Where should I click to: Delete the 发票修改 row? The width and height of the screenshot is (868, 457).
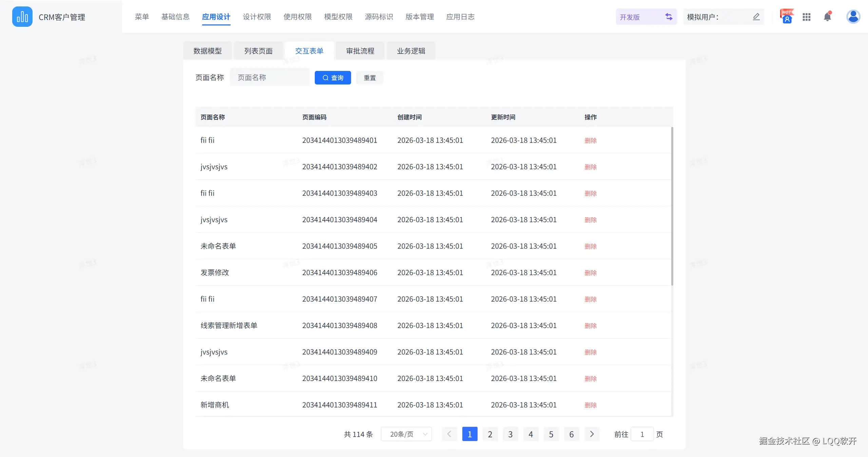click(590, 273)
